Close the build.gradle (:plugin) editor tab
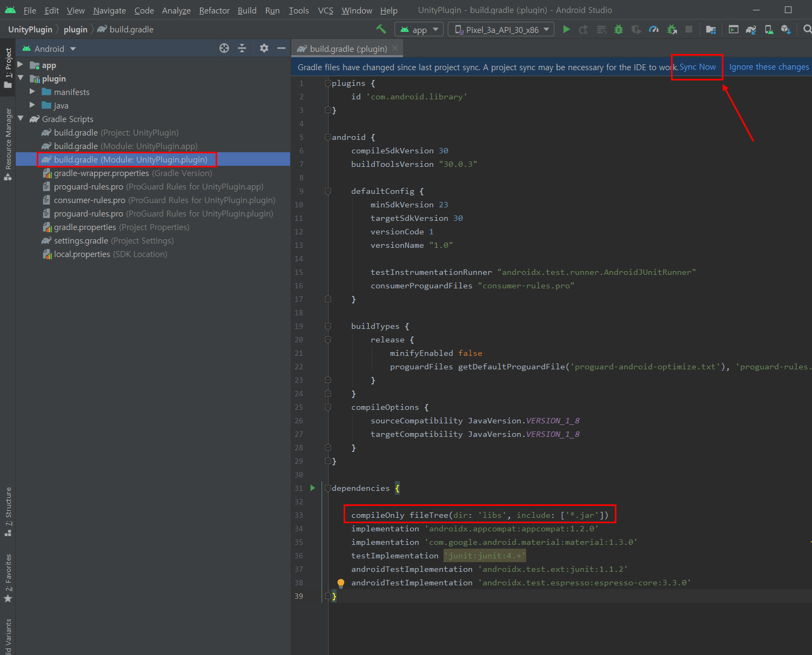This screenshot has width=812, height=655. [395, 48]
